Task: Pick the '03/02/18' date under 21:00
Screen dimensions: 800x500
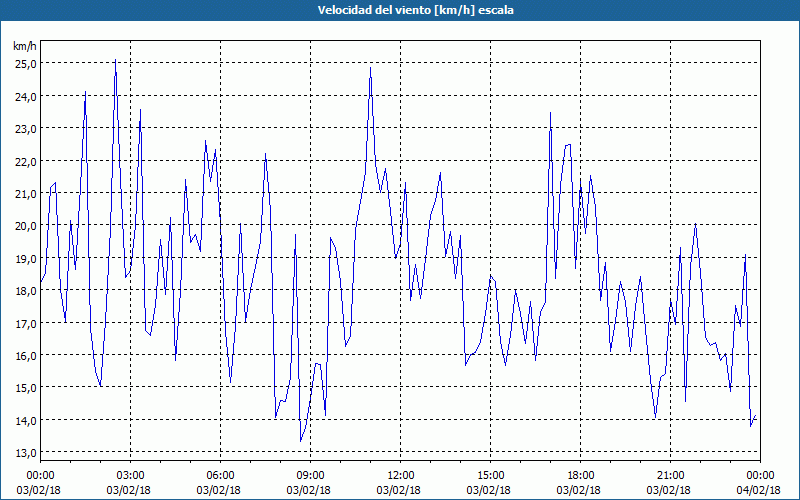Action: [x=668, y=490]
